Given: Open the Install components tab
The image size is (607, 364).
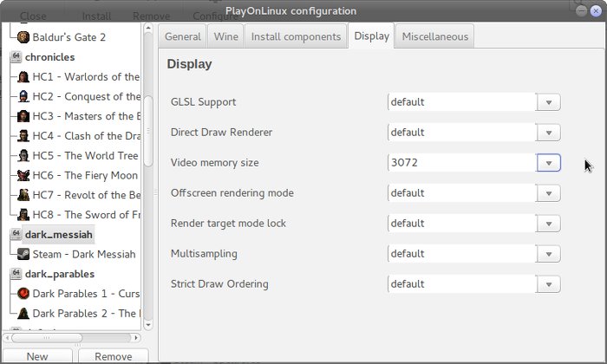Looking at the screenshot, I should point(296,36).
